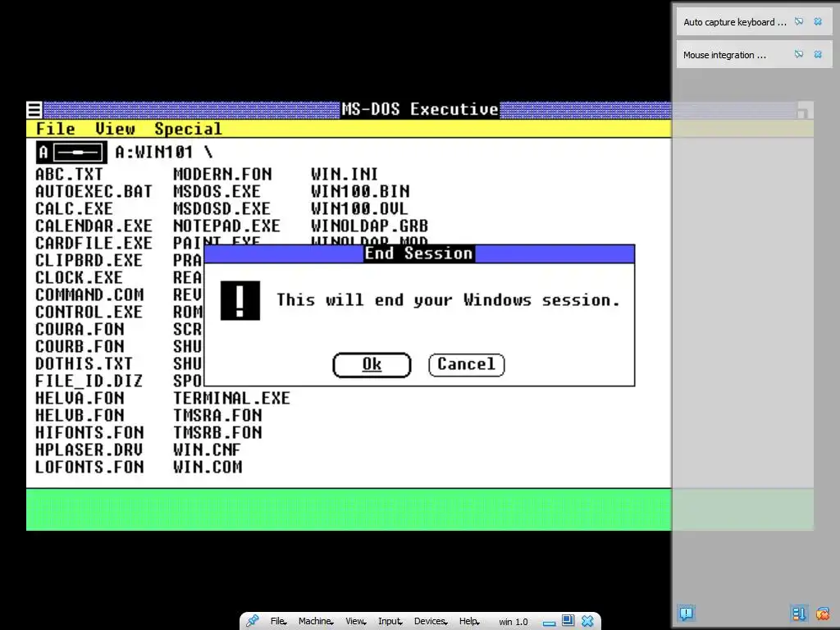840x630 pixels.
Task: Dismiss the Auto capture keyboard notification
Action: [x=818, y=22]
